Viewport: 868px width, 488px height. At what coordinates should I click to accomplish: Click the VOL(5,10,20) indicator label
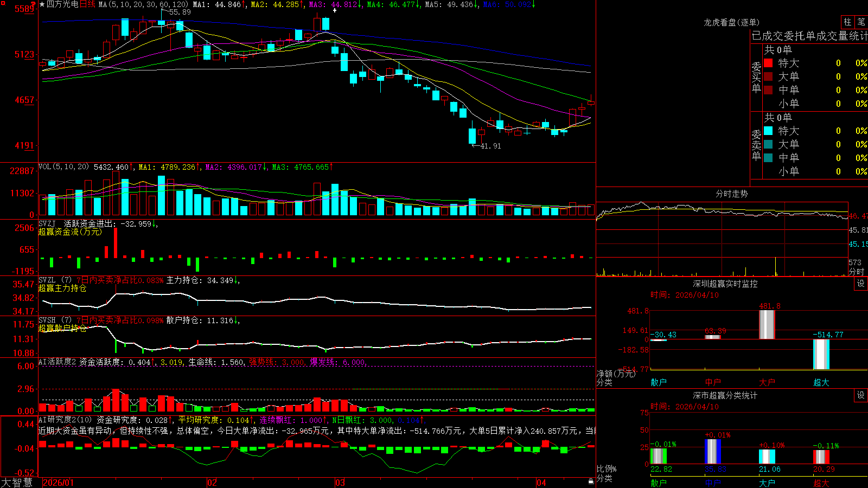pos(63,167)
